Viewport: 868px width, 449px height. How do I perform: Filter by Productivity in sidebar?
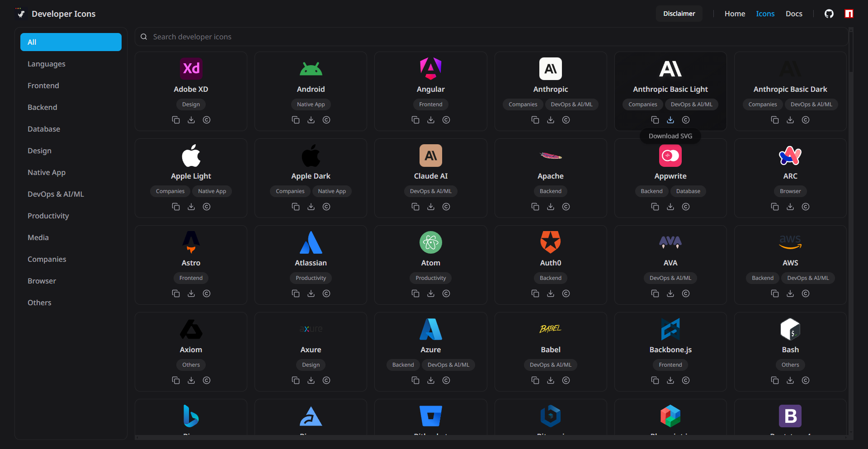click(71, 216)
